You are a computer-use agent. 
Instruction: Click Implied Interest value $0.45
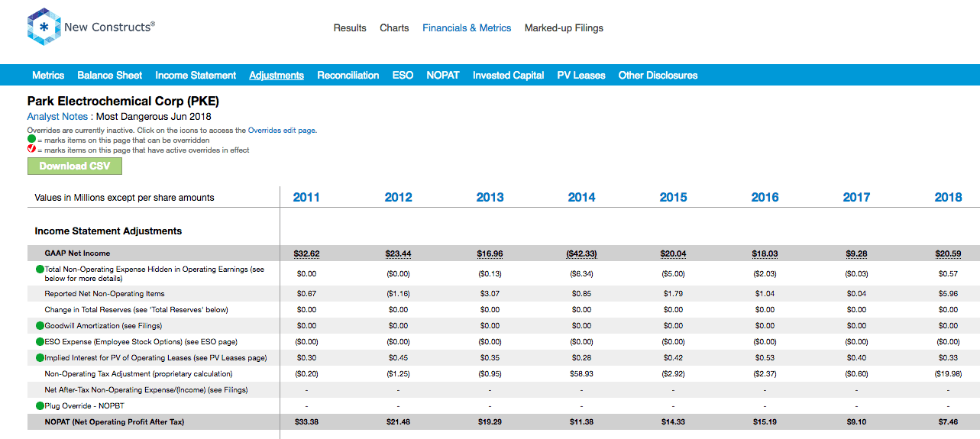[398, 358]
